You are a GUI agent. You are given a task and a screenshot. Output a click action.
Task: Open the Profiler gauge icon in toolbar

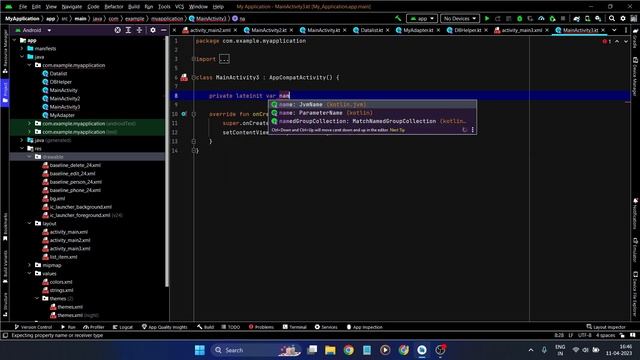541,18
